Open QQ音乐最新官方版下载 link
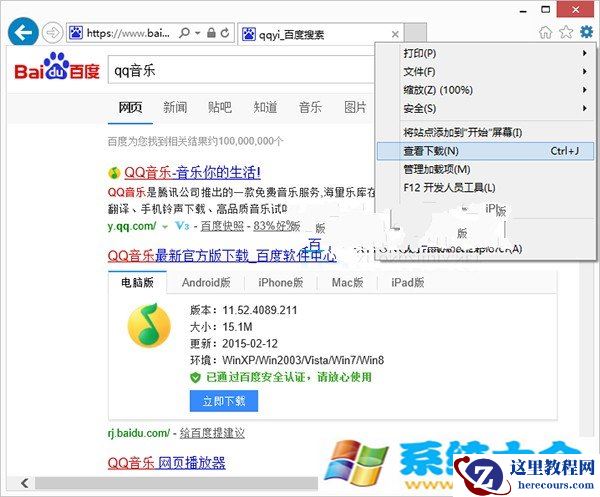Image resolution: width=600 pixels, height=497 pixels. (222, 255)
